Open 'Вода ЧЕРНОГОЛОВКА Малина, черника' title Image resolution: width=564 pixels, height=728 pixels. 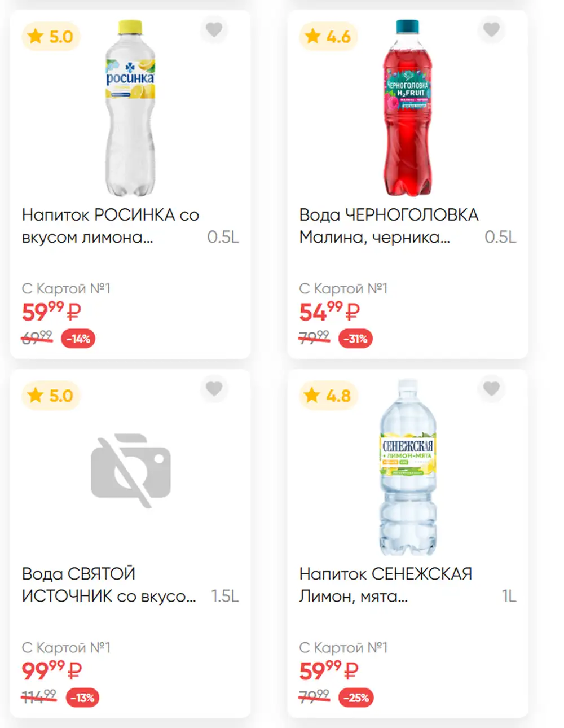click(x=389, y=226)
